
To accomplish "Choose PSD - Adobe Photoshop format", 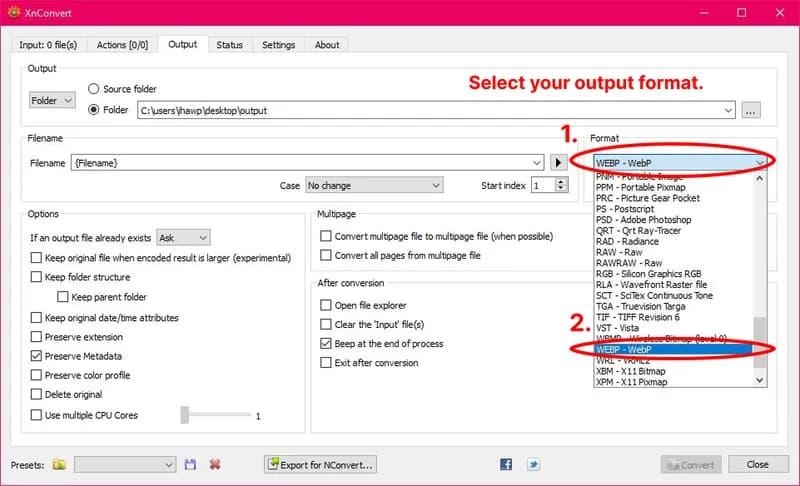I will click(673, 220).
